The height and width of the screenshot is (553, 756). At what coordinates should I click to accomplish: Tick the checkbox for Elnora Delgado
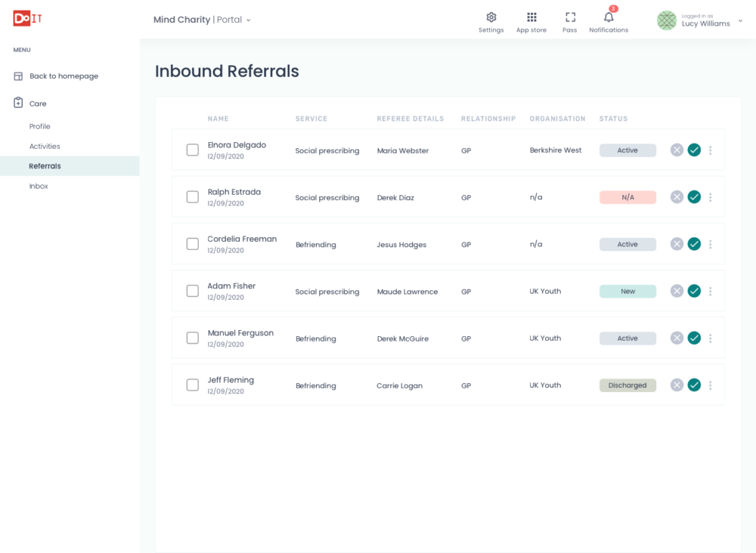[193, 150]
